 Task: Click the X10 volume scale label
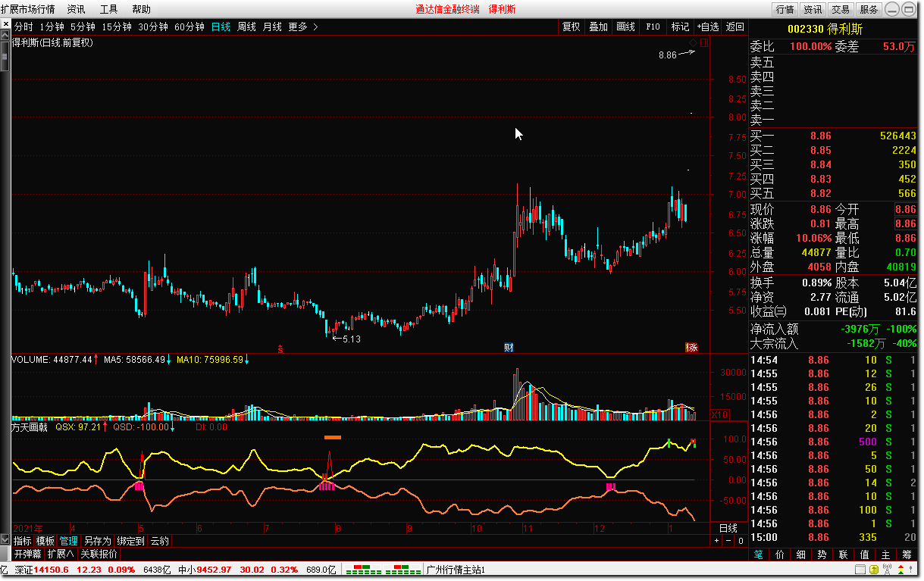pyautogui.click(x=720, y=415)
